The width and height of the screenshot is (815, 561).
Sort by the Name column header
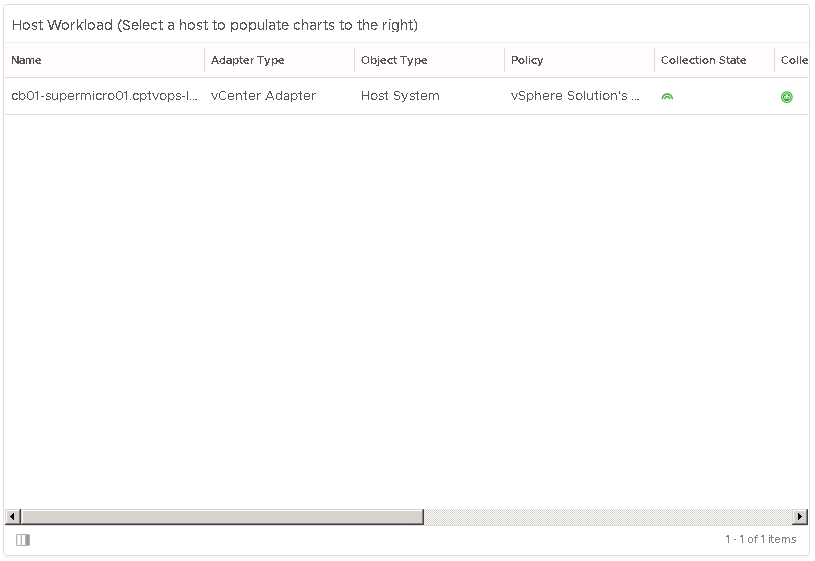coord(27,60)
